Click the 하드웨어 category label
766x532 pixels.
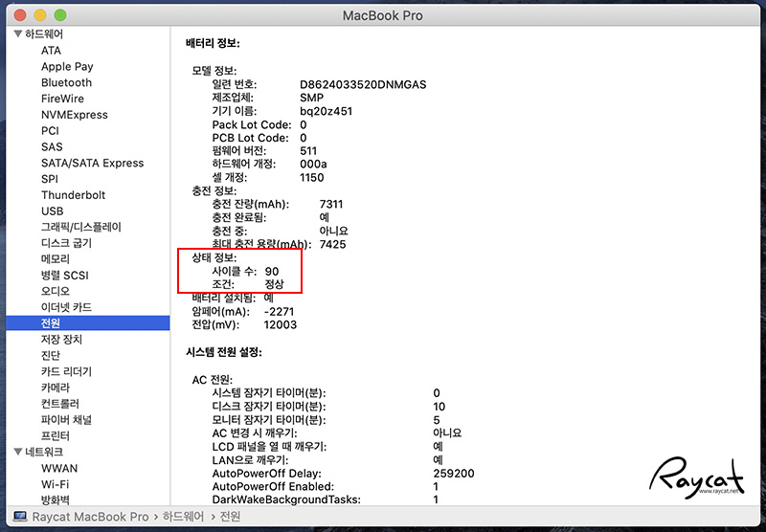(x=44, y=33)
